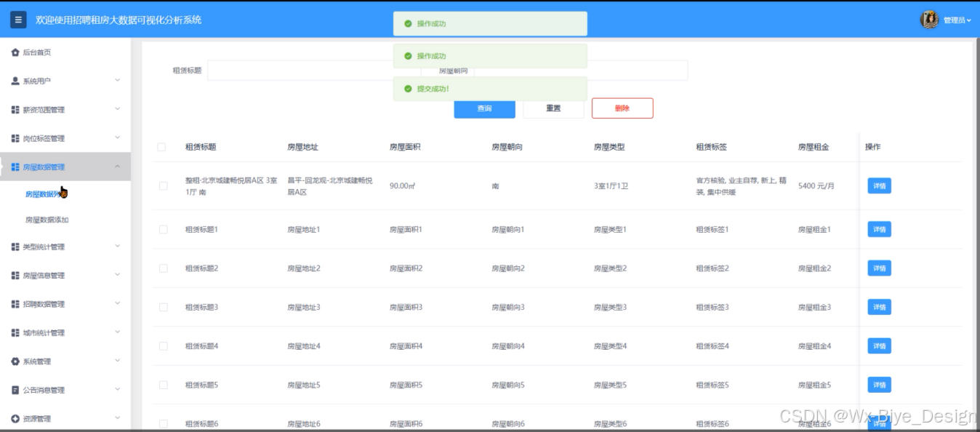980x432 pixels.
Task: Open the 房屋数据添加 submenu item
Action: point(47,220)
